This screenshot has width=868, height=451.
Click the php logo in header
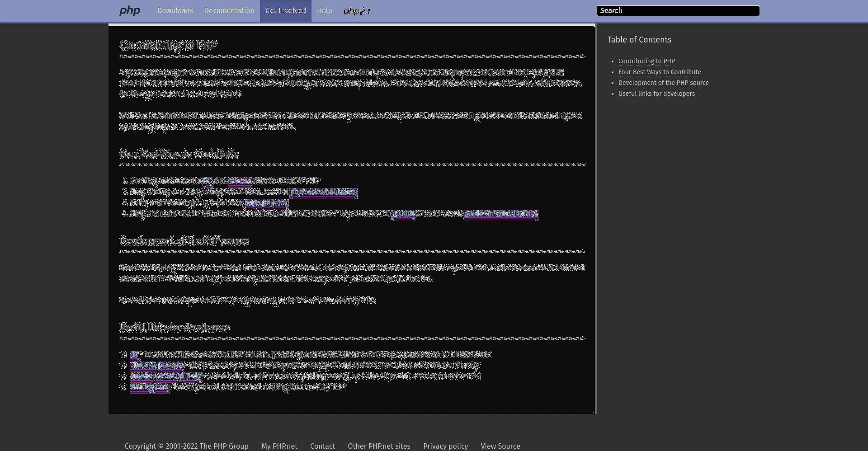click(x=130, y=11)
